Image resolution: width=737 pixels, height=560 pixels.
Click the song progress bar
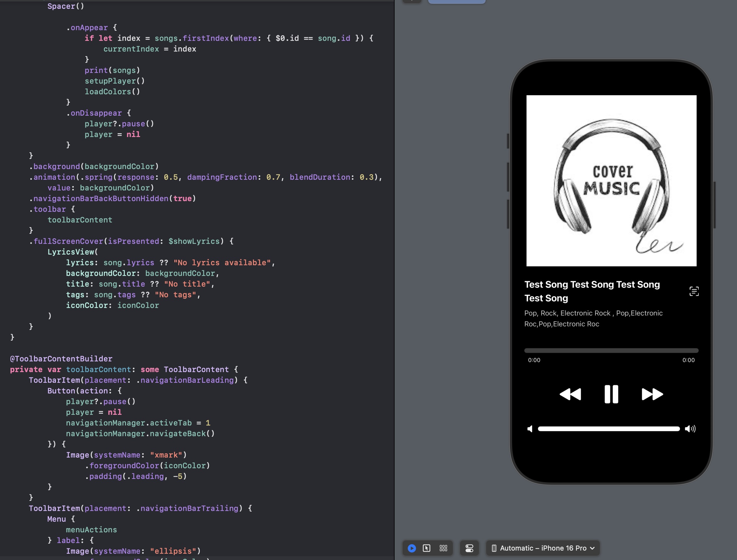click(x=611, y=350)
